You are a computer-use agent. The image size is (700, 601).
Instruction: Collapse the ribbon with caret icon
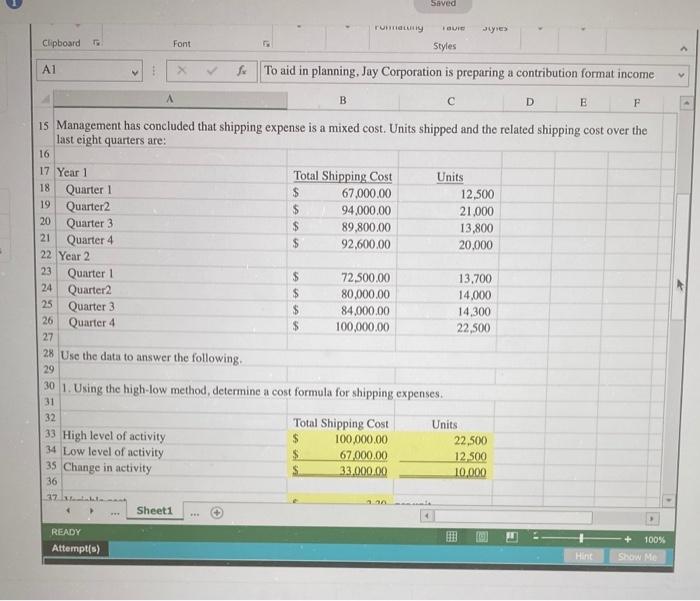pos(683,49)
